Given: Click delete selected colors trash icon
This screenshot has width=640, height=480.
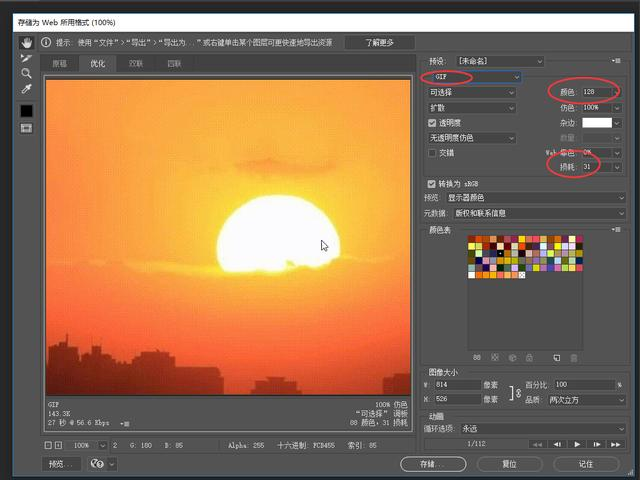Looking at the screenshot, I should click(573, 358).
